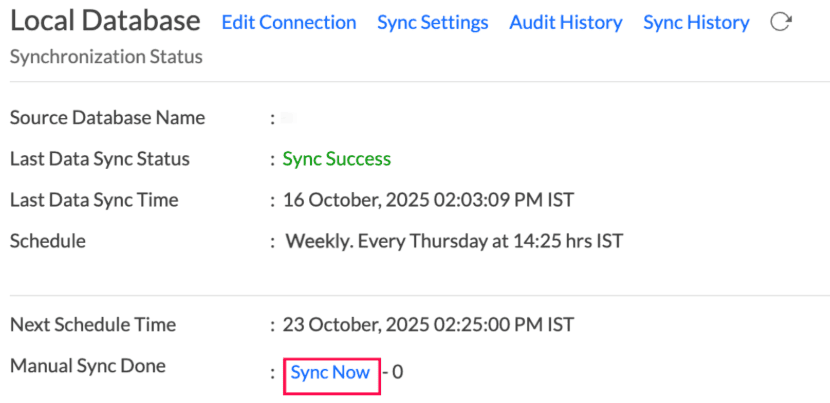Select the Source Database Name label
The height and width of the screenshot is (403, 830).
(x=107, y=118)
